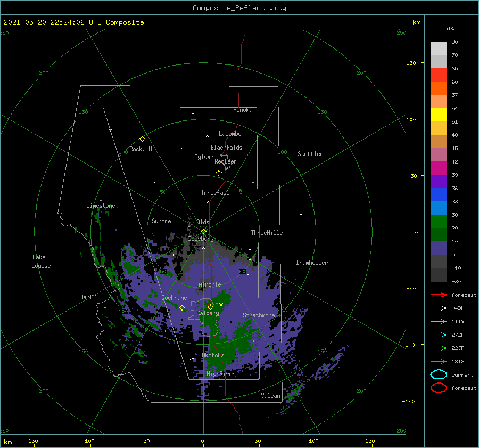Click the yellow diamond marker below Cochrane

[183, 307]
